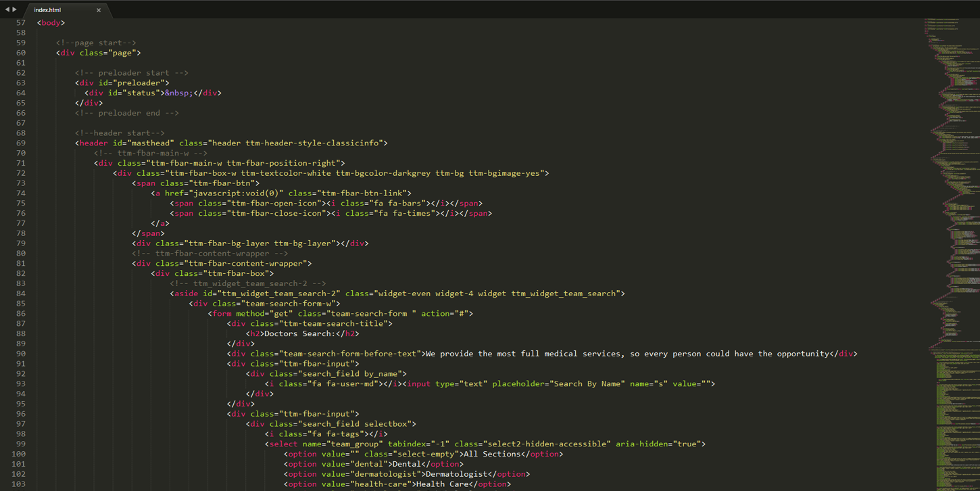The width and height of the screenshot is (980, 491).
Task: Click the 'All Sections' option text
Action: (491, 454)
